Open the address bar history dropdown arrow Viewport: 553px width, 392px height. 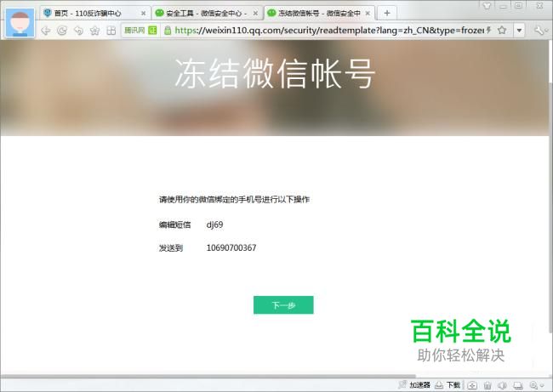tap(519, 31)
